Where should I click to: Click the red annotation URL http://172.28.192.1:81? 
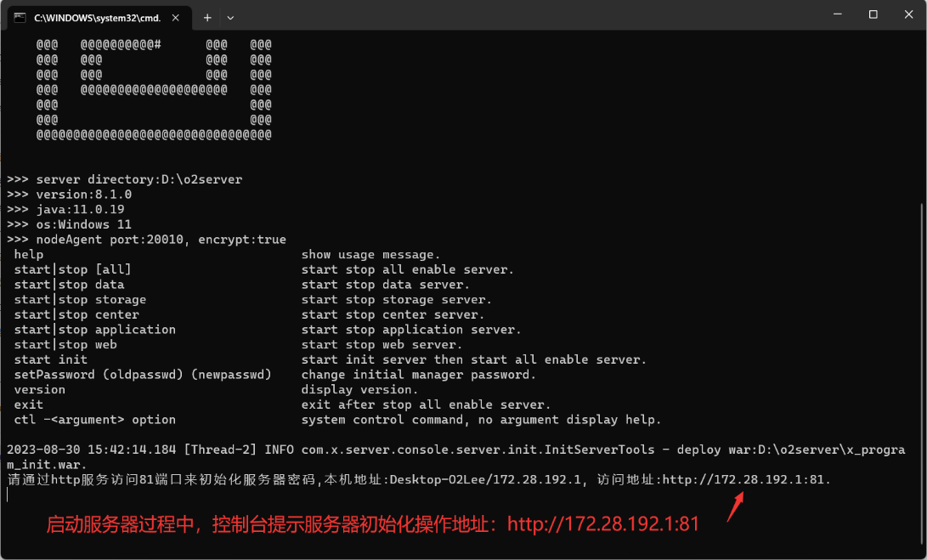pos(603,524)
